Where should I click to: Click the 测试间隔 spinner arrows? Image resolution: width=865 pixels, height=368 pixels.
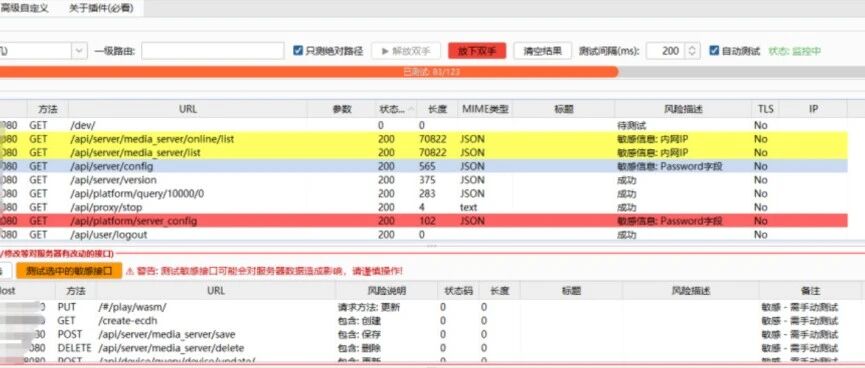[x=693, y=51]
